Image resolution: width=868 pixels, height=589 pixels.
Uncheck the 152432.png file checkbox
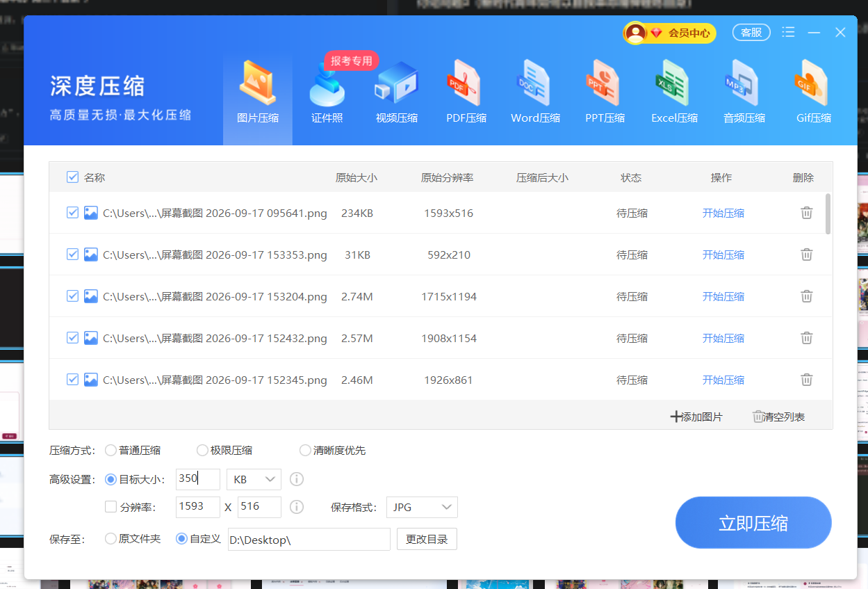tap(72, 338)
